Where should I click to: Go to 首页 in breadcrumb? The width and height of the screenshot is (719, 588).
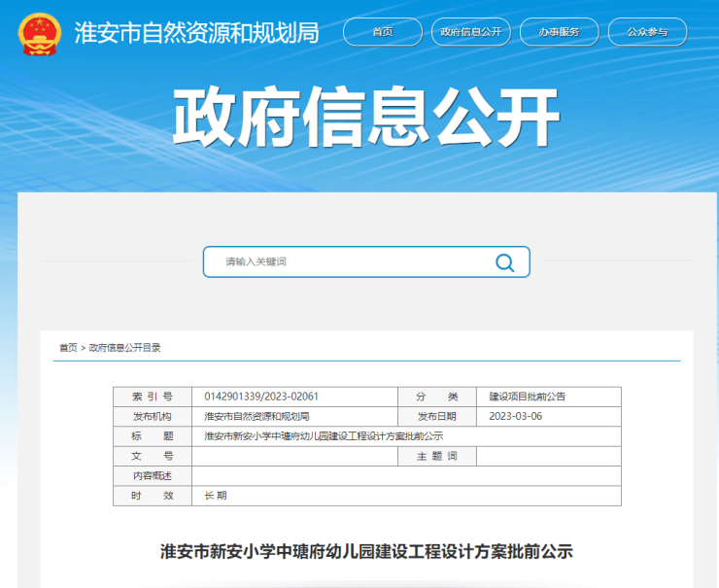coord(68,348)
